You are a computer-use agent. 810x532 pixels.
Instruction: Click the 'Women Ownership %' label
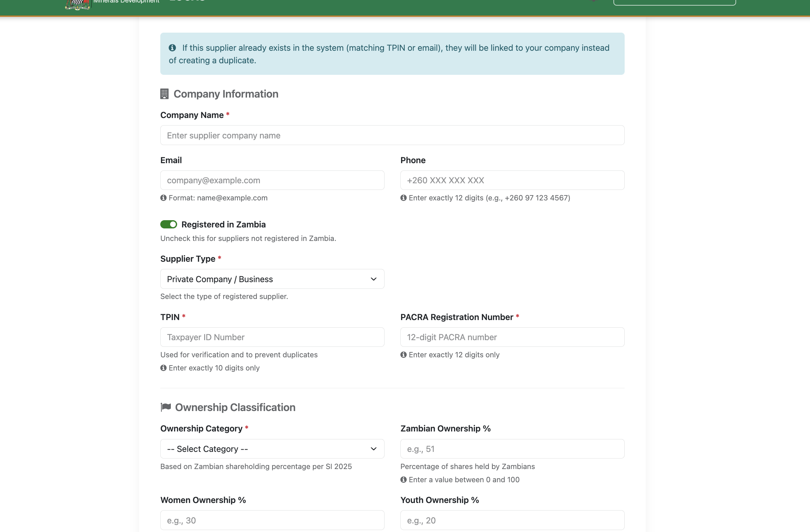coord(203,500)
